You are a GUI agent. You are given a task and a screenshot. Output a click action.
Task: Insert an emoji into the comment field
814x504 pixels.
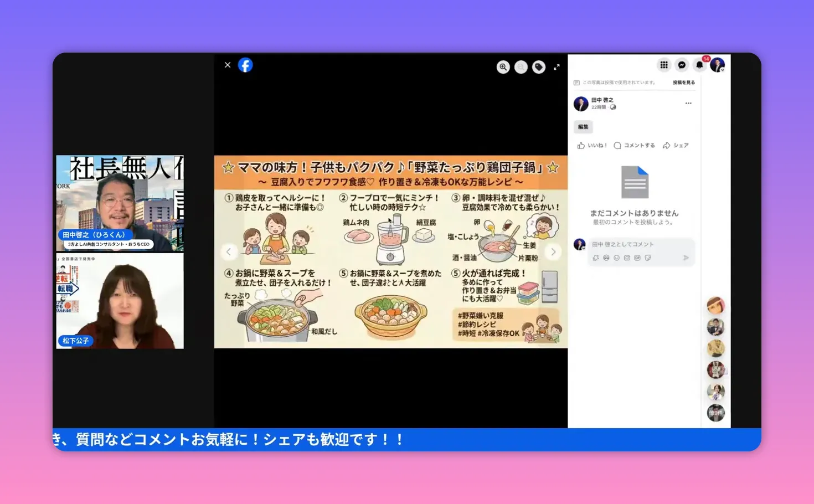[x=616, y=257]
